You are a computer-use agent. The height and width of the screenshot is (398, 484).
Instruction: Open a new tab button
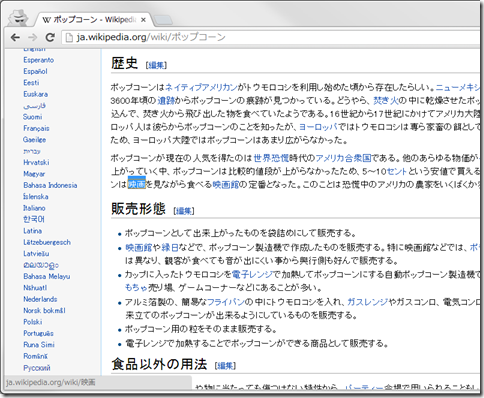[x=163, y=20]
